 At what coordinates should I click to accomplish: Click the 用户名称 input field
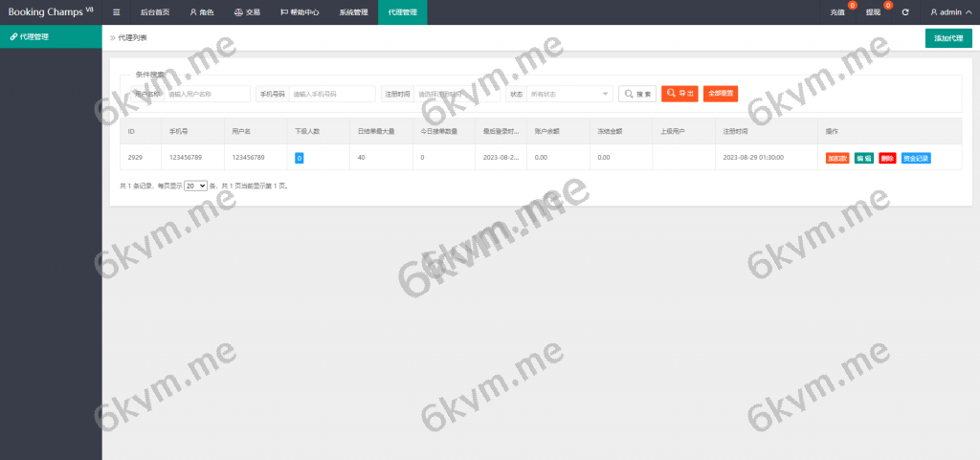(206, 94)
